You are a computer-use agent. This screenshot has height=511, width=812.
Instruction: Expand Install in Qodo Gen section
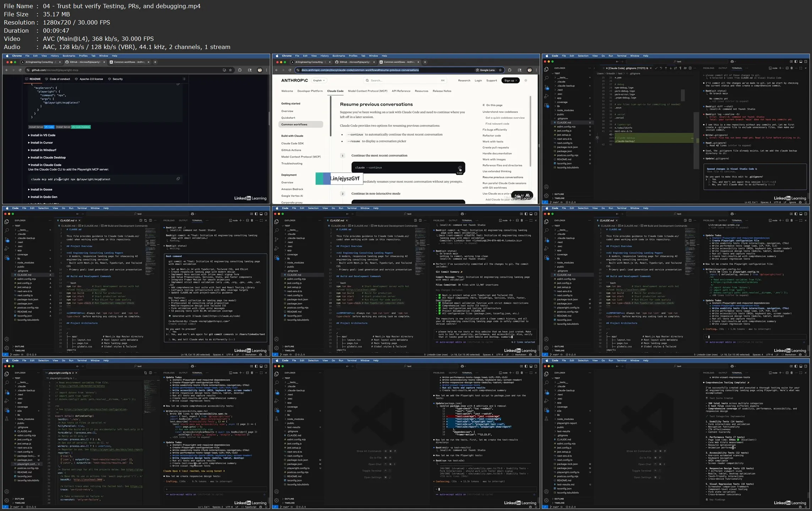(43, 197)
